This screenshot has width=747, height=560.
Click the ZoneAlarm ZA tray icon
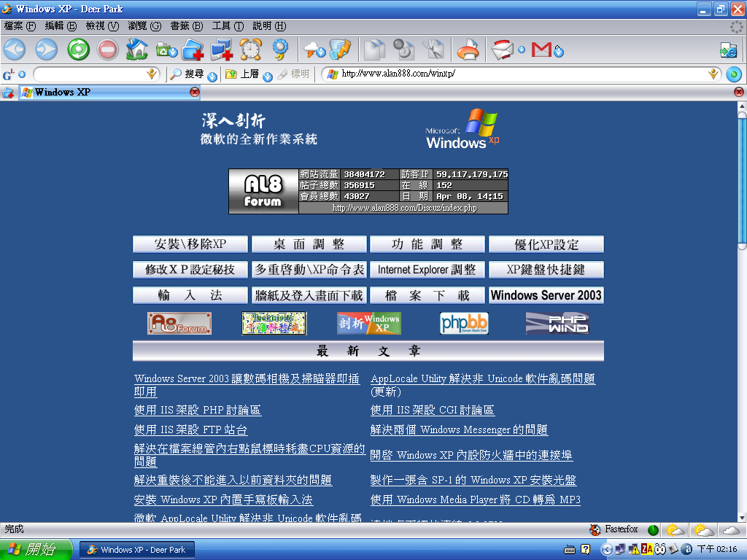pos(646,549)
